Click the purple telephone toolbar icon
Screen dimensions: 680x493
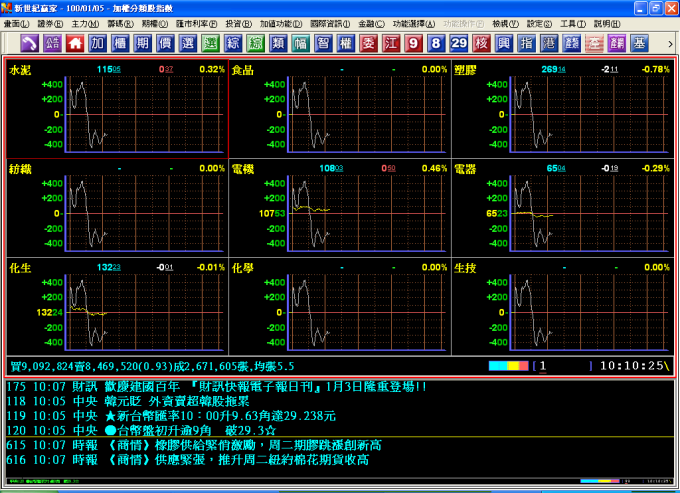(29, 43)
